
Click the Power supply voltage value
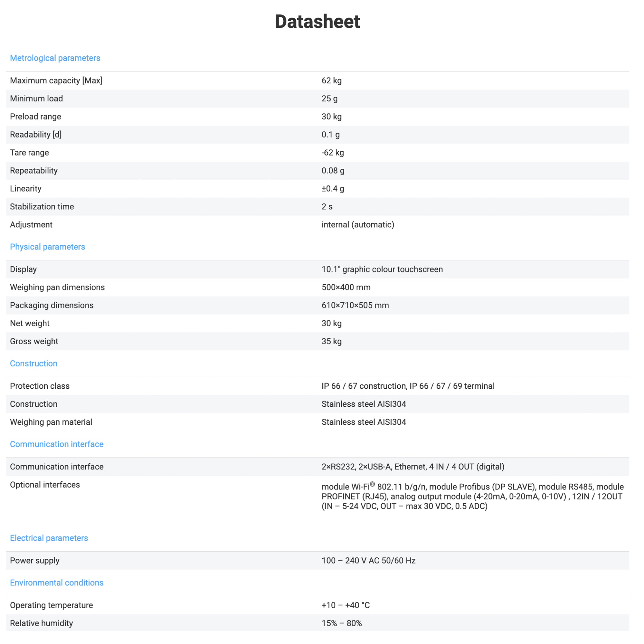tap(368, 561)
